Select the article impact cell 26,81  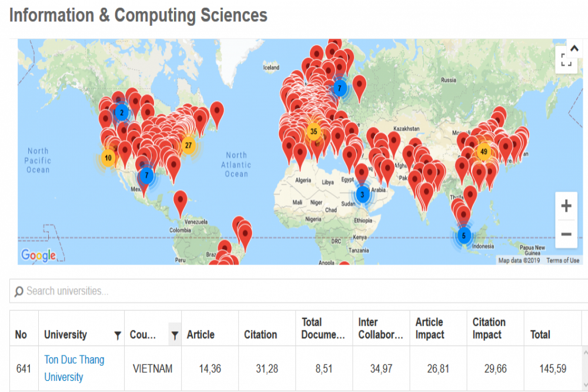pos(438,368)
